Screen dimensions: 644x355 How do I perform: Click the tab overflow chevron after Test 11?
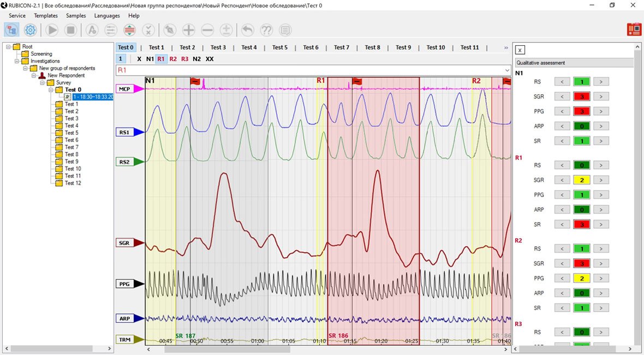(x=506, y=48)
